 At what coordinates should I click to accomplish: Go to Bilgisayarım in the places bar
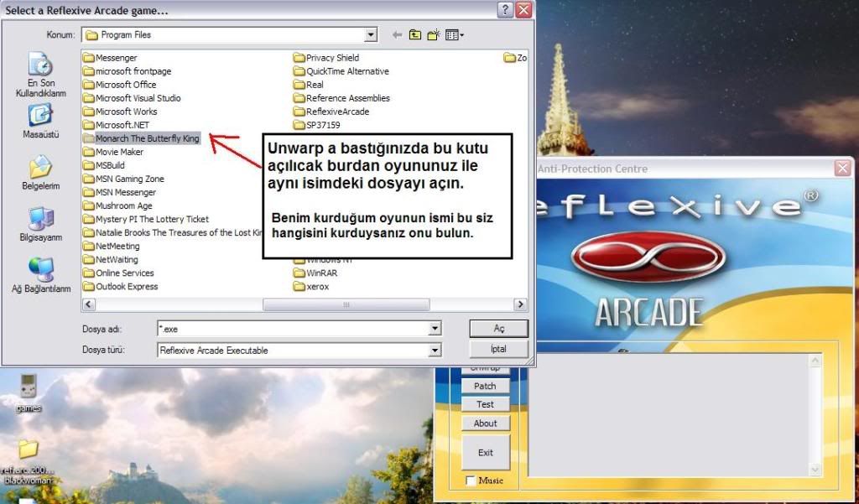pyautogui.click(x=40, y=224)
